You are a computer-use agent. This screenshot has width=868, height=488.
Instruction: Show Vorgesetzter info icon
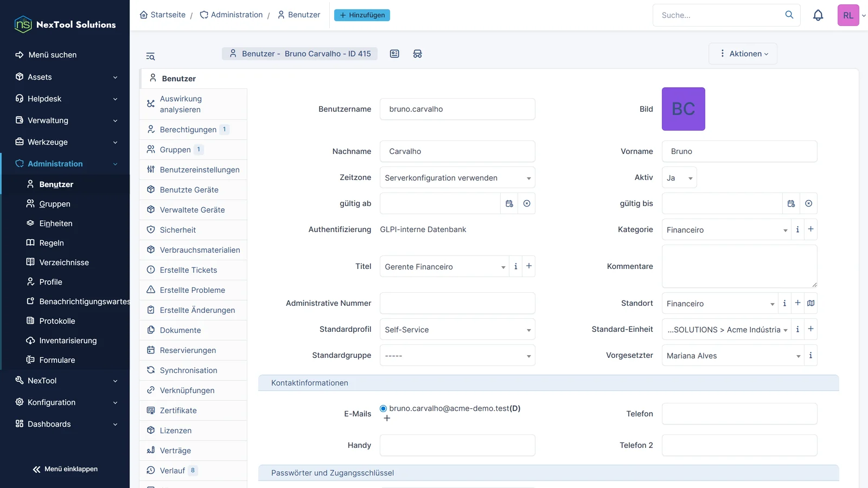click(810, 355)
